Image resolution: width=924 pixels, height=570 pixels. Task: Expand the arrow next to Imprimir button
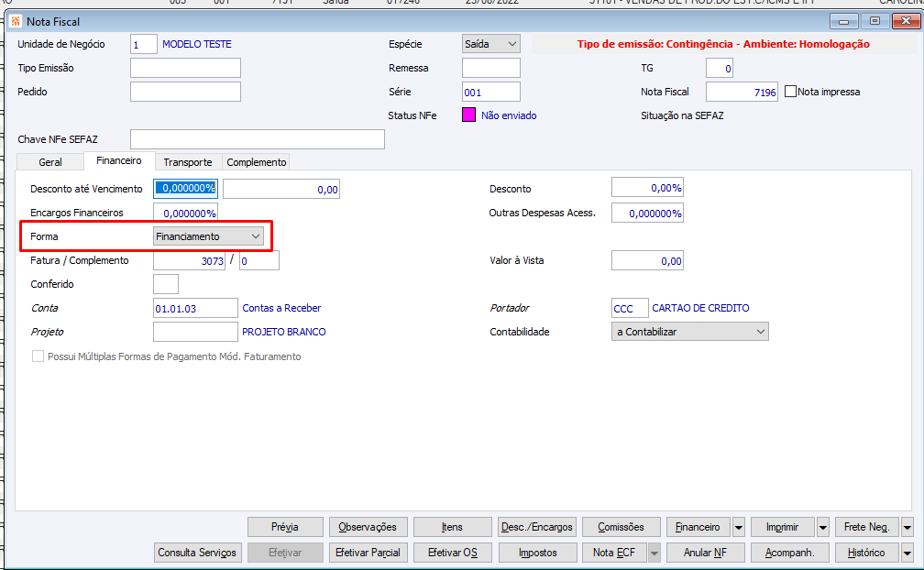(x=822, y=527)
